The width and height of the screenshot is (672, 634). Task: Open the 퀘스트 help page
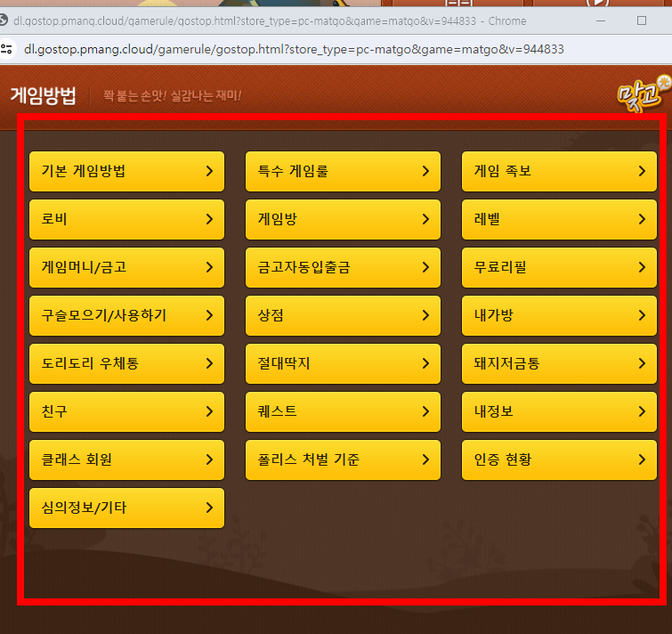tap(343, 411)
